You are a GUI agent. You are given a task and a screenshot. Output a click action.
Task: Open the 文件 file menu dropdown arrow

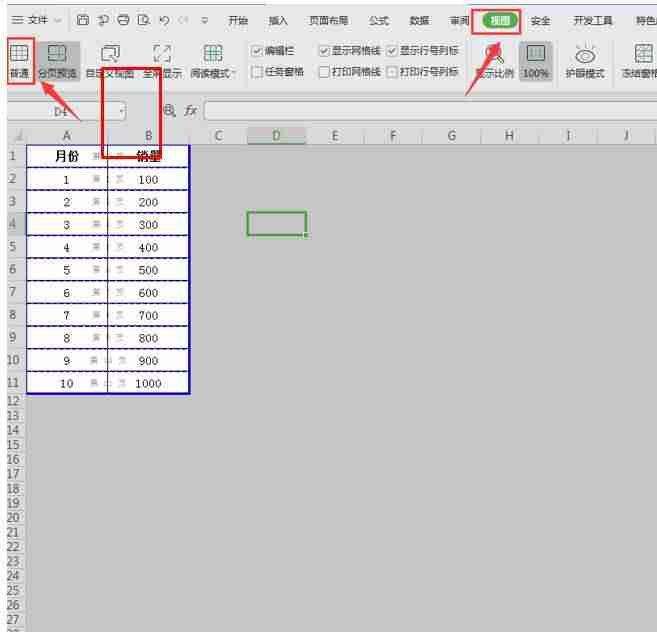coord(58,20)
